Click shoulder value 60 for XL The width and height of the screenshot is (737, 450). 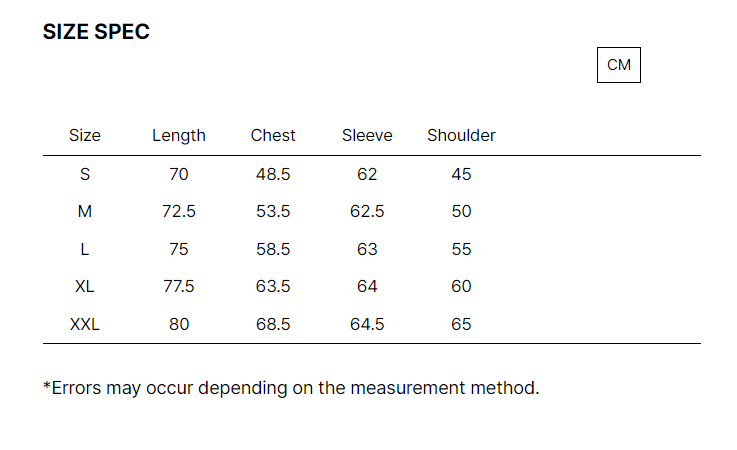tap(461, 286)
